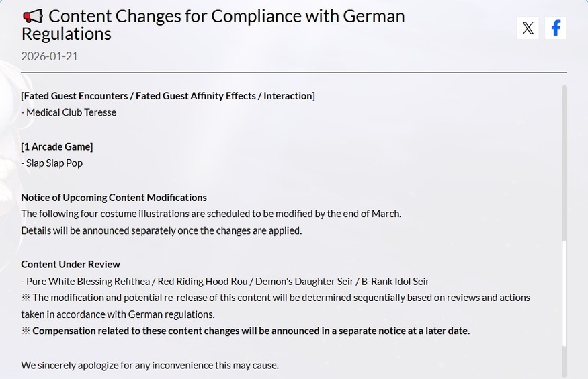Click the Content Under Review heading

coord(71,264)
